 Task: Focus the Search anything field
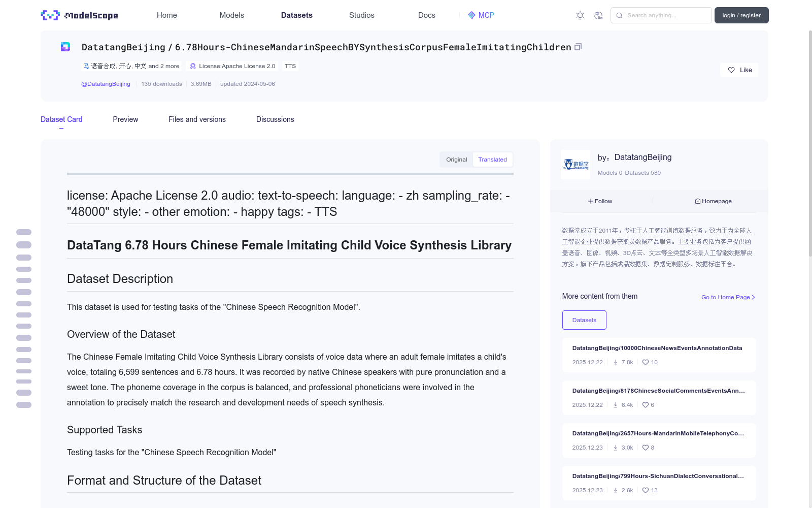point(661,15)
